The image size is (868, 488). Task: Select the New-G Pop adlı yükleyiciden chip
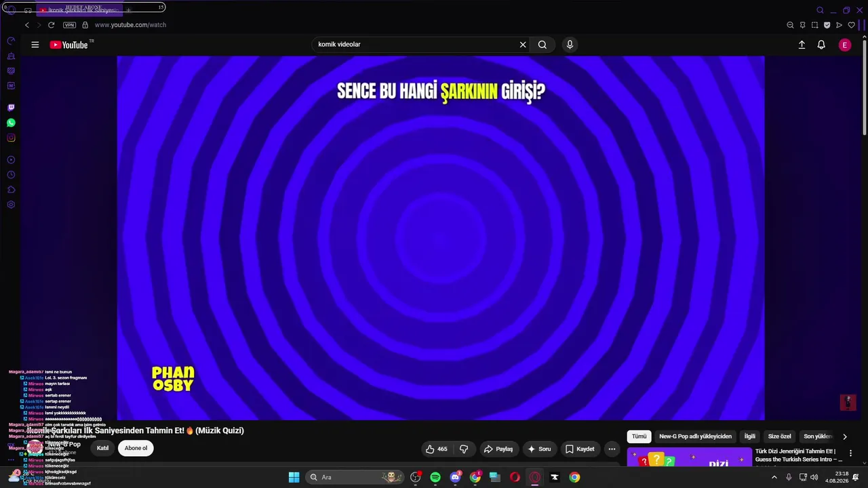695,436
